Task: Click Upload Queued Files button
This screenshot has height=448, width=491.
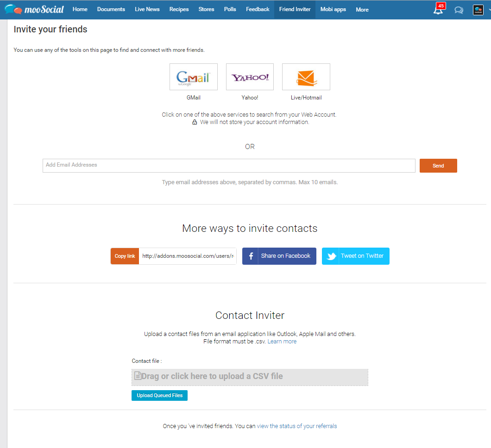Action: [159, 395]
